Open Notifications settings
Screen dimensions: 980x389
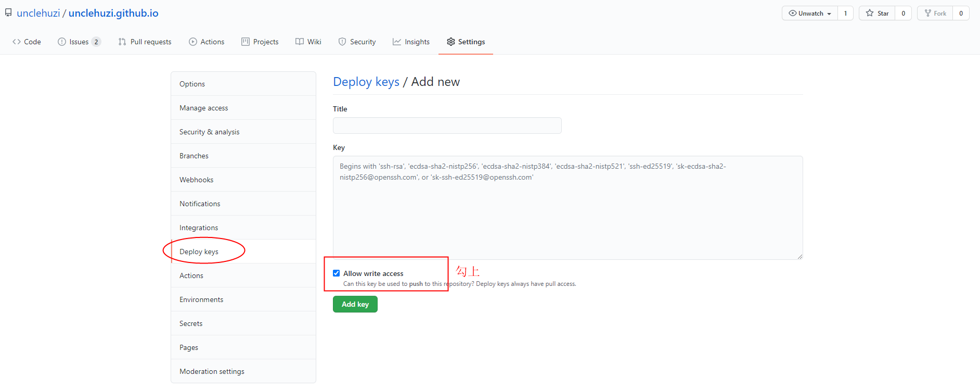[243, 204]
